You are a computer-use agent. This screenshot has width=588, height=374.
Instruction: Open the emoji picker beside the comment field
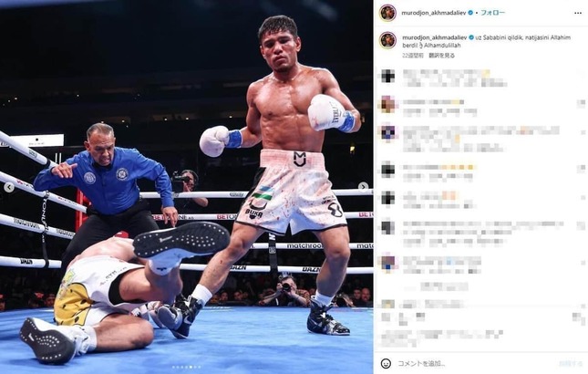[386, 363]
